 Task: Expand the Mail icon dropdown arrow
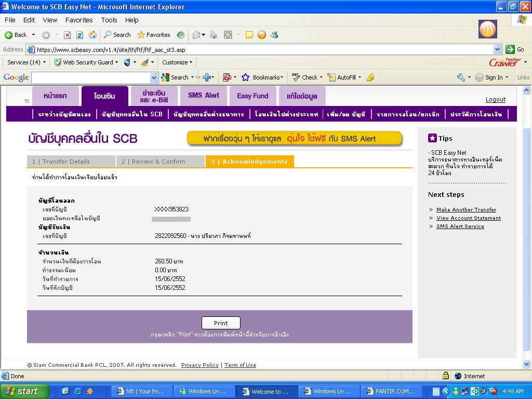(204, 35)
